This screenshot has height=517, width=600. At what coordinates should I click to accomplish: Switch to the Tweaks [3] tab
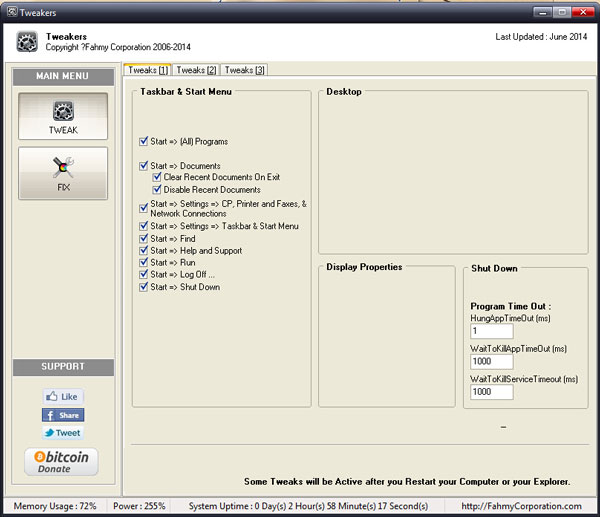tap(244, 70)
